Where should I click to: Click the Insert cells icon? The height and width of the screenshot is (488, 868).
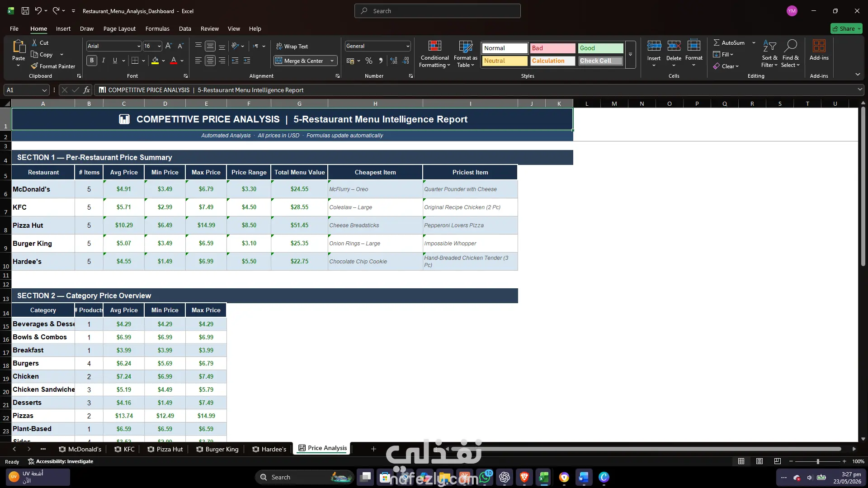(654, 46)
